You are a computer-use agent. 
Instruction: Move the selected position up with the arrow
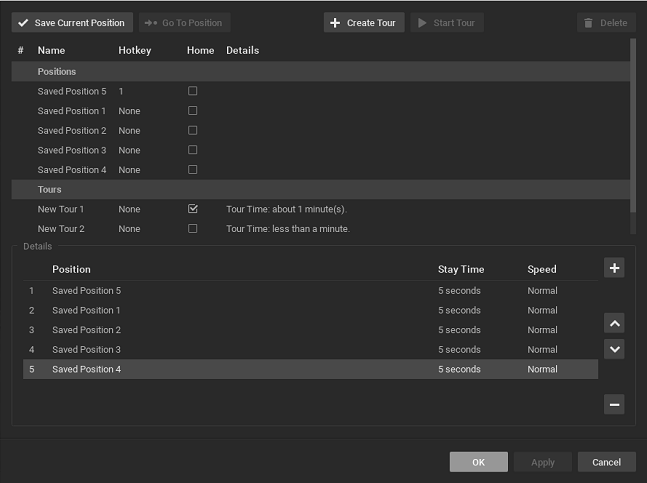(614, 324)
